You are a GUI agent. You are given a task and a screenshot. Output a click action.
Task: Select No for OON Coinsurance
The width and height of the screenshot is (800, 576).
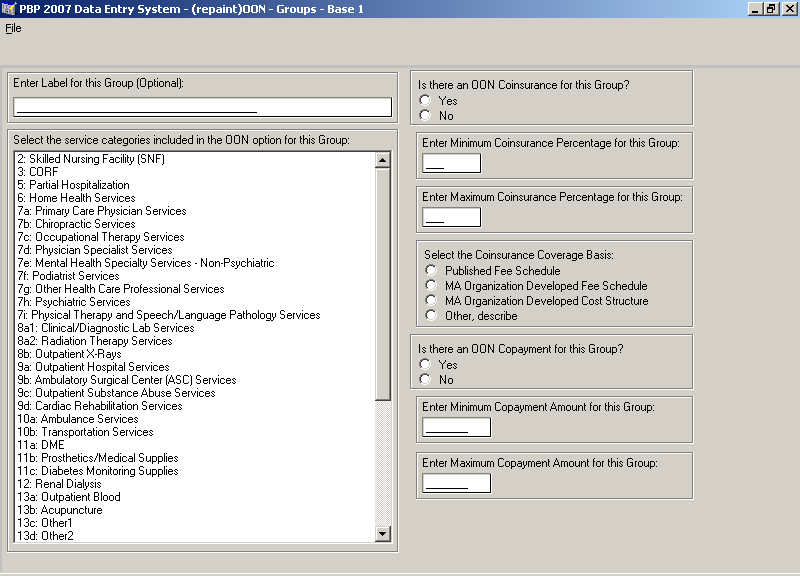(x=425, y=116)
